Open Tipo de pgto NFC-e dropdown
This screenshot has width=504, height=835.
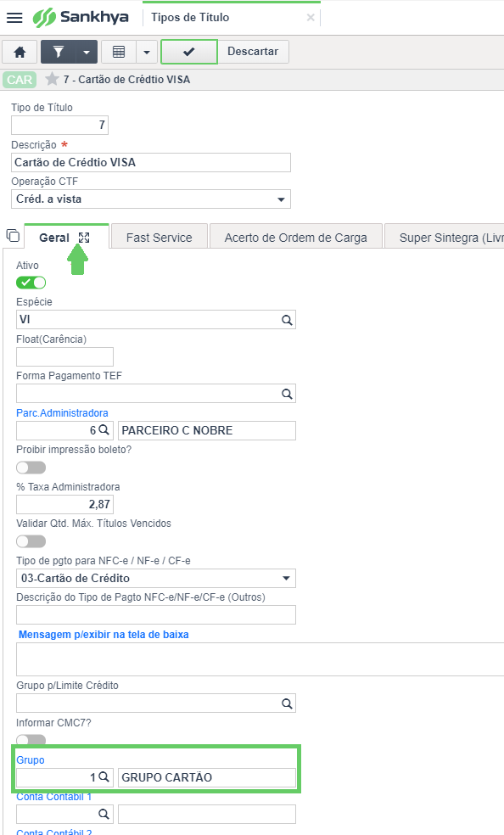(156, 578)
